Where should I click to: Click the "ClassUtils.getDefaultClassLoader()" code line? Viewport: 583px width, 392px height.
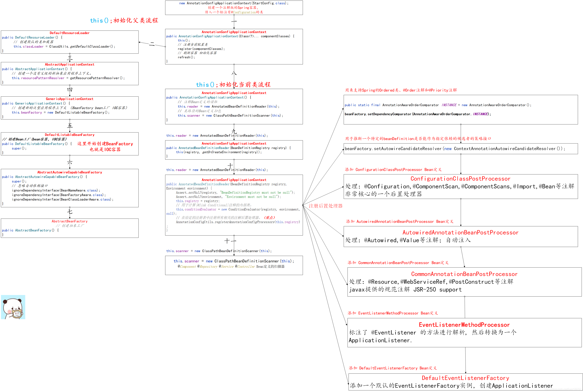tap(64, 47)
